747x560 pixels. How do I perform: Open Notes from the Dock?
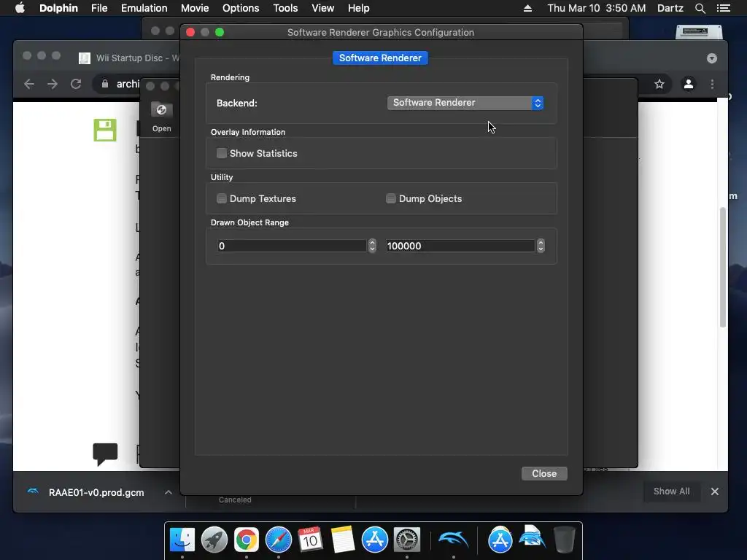pos(343,540)
